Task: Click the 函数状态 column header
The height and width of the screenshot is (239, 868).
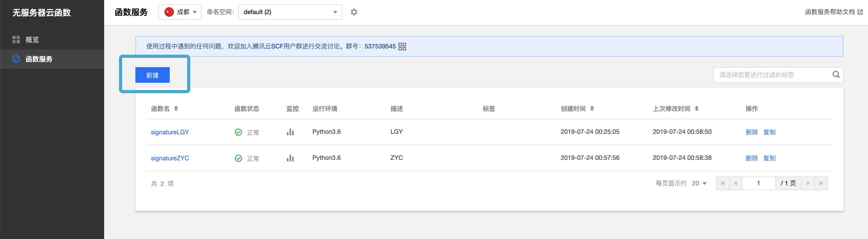Action: (247, 109)
